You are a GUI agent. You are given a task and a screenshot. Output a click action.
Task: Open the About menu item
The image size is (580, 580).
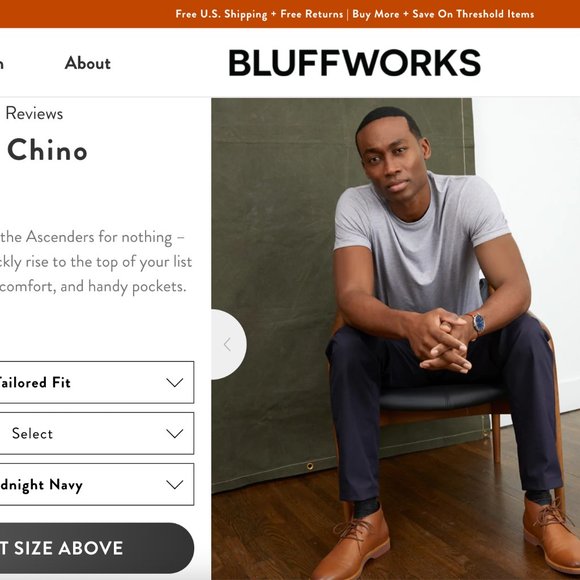click(x=88, y=63)
